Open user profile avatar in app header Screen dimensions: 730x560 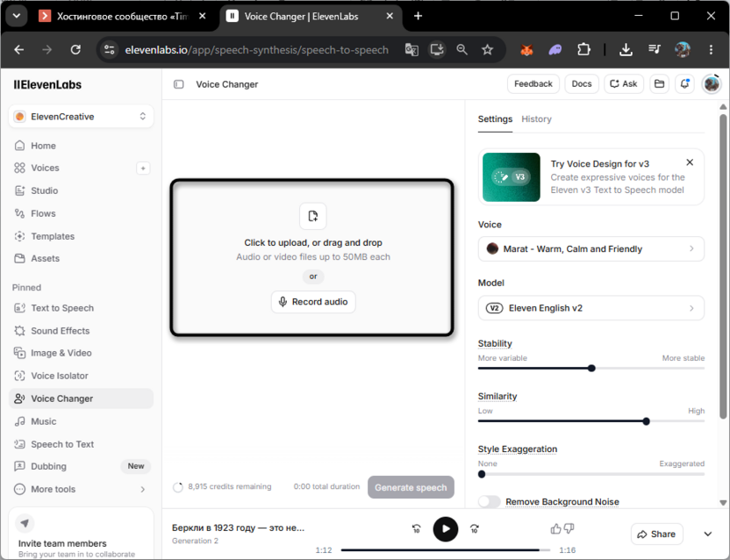tap(712, 84)
